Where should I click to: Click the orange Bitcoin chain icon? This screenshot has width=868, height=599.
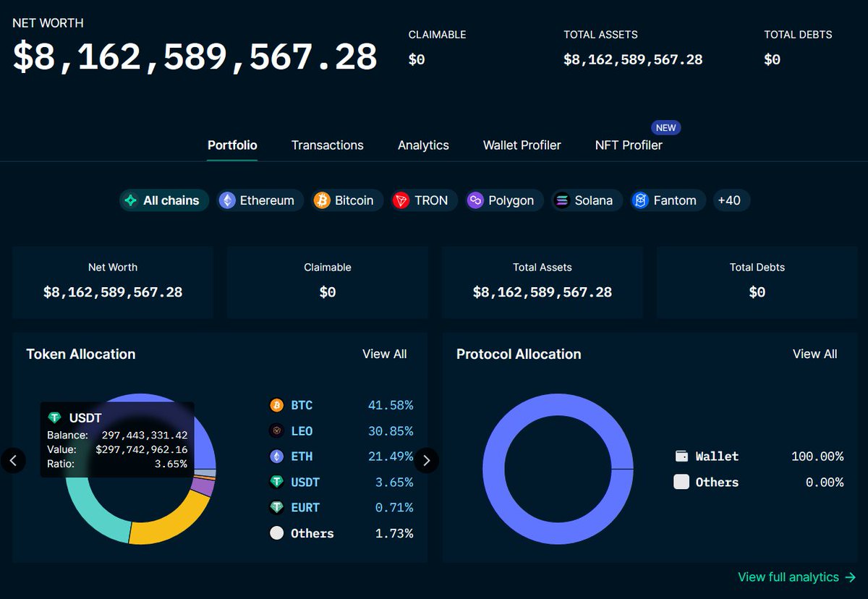click(322, 200)
